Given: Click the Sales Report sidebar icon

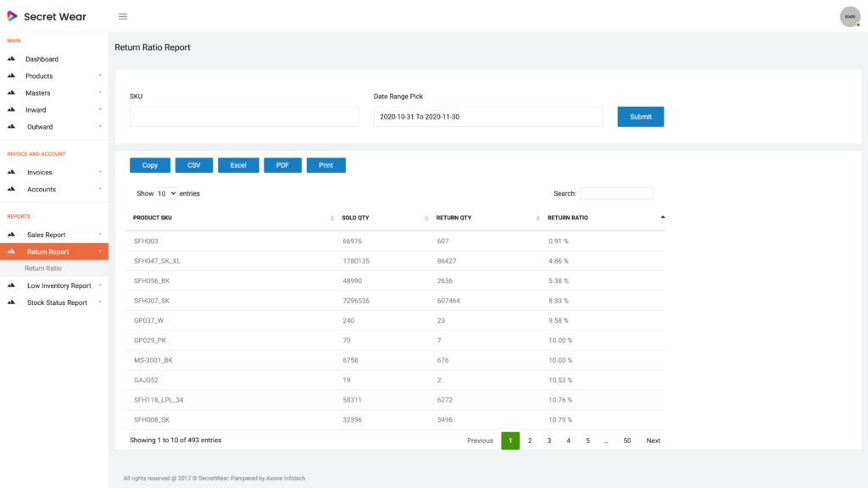Looking at the screenshot, I should (12, 235).
